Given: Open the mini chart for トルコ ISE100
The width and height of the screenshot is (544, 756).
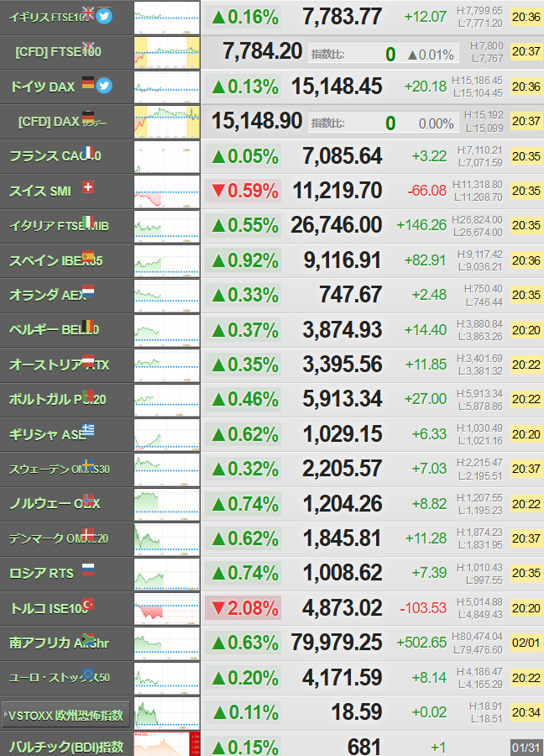Looking at the screenshot, I should click(x=166, y=608).
